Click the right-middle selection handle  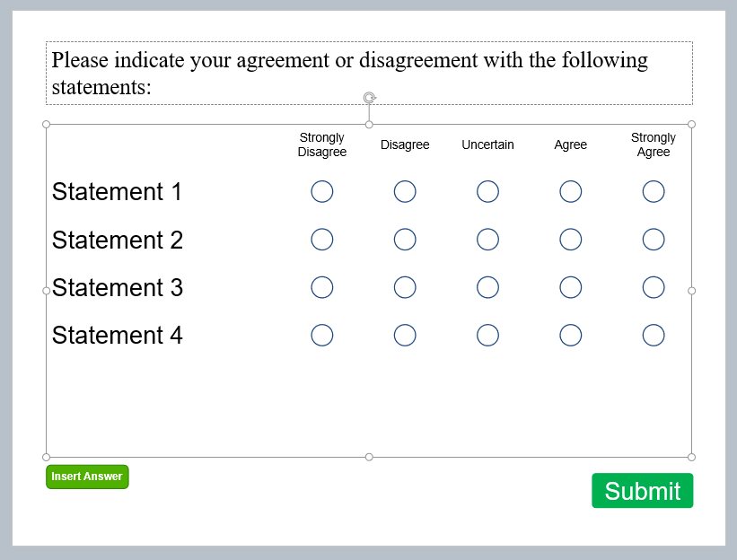pos(691,291)
